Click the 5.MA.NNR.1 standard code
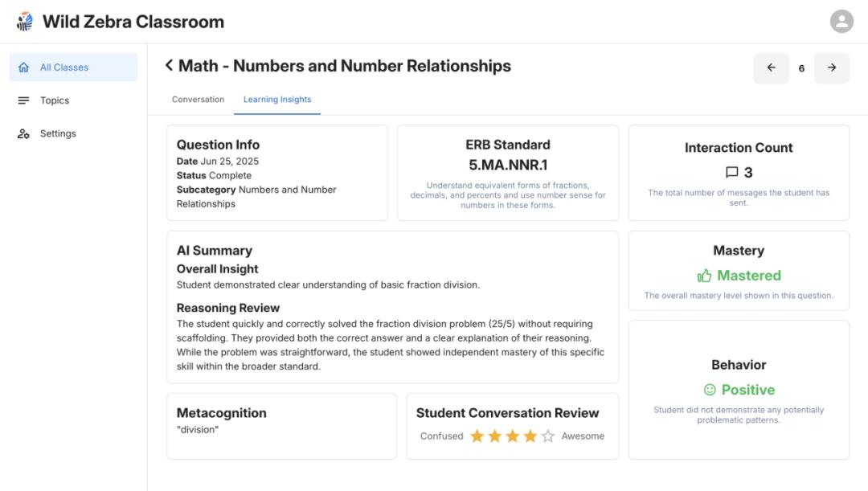868x491 pixels. 508,165
